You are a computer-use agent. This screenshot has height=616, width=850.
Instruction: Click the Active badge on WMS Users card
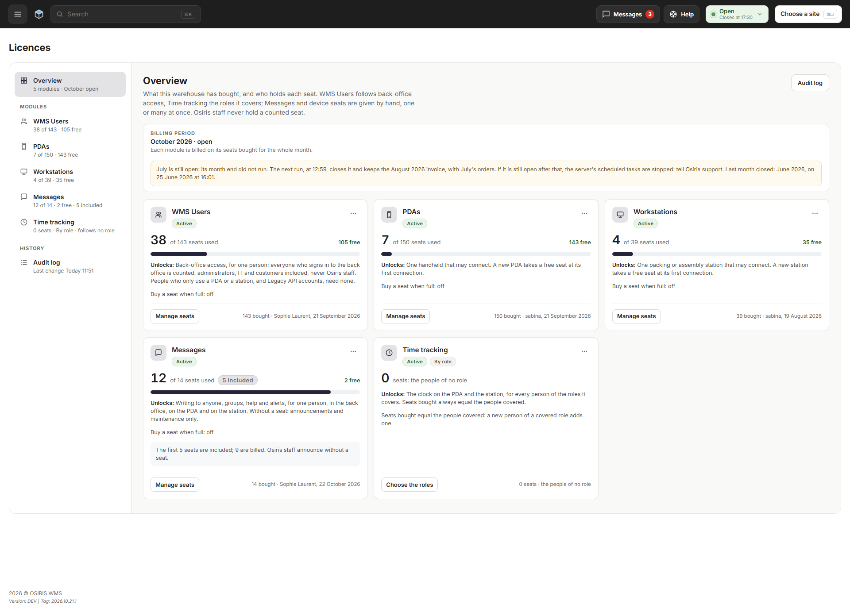click(x=184, y=223)
